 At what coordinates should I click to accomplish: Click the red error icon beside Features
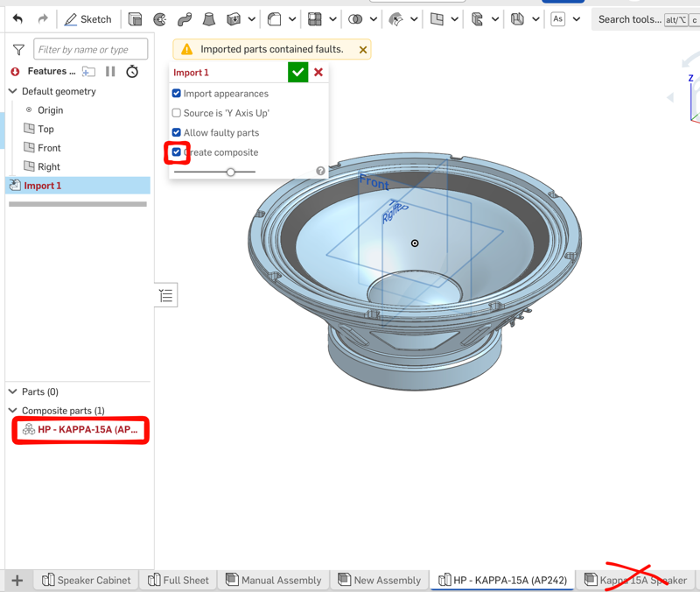click(x=15, y=72)
